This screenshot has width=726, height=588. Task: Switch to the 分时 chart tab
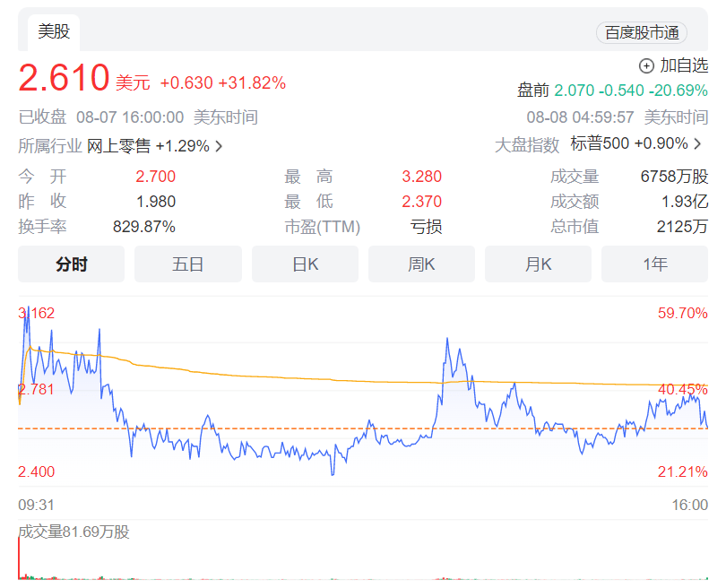coord(72,264)
